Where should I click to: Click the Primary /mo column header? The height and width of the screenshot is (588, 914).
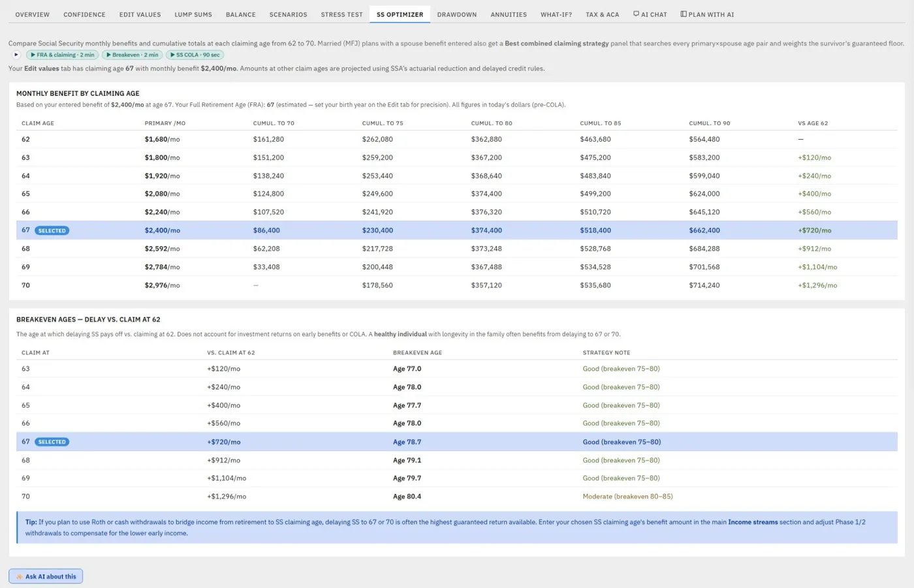[165, 123]
